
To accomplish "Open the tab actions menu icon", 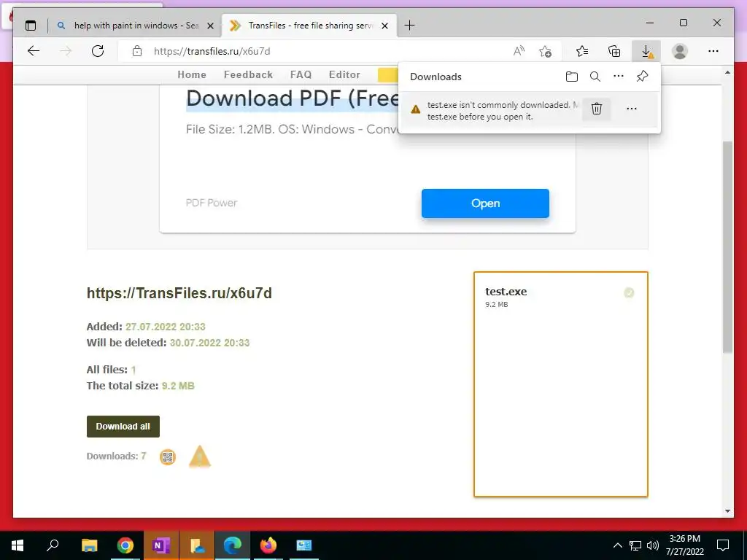I will [31, 26].
